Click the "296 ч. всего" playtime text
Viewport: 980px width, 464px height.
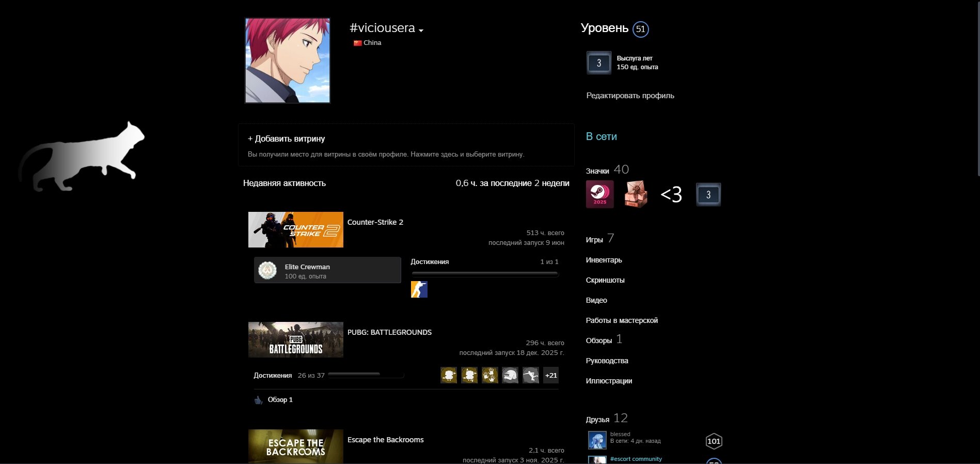[545, 343]
